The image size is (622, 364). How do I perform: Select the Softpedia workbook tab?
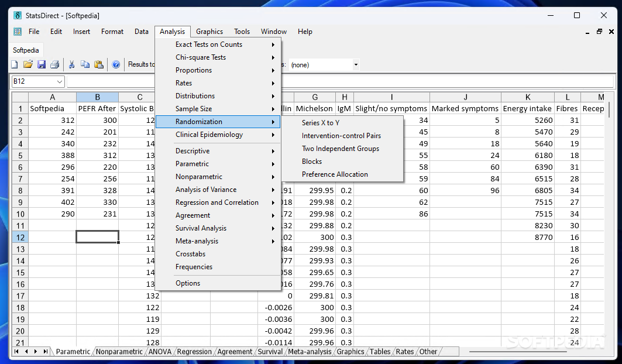click(26, 50)
